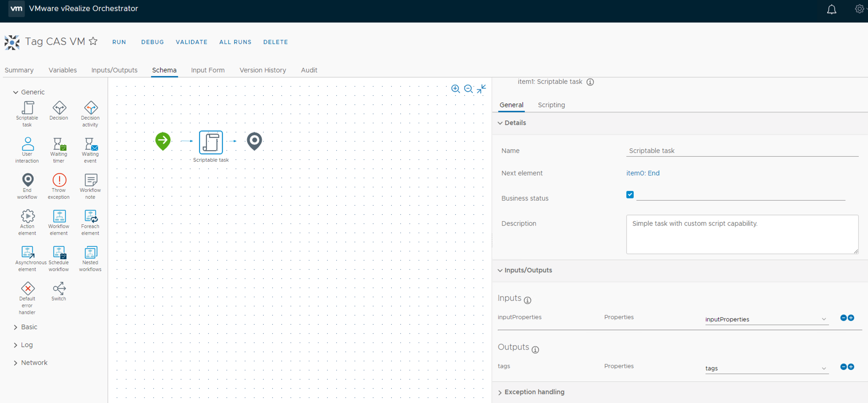Switch to the Scripting tab
Image resolution: width=868 pixels, height=403 pixels.
[x=551, y=105]
